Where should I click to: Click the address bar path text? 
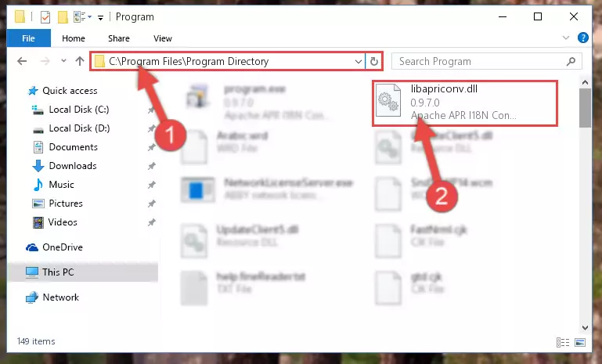tap(189, 61)
